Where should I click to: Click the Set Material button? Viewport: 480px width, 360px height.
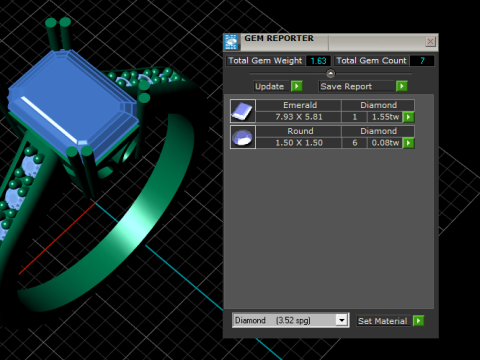pos(384,321)
